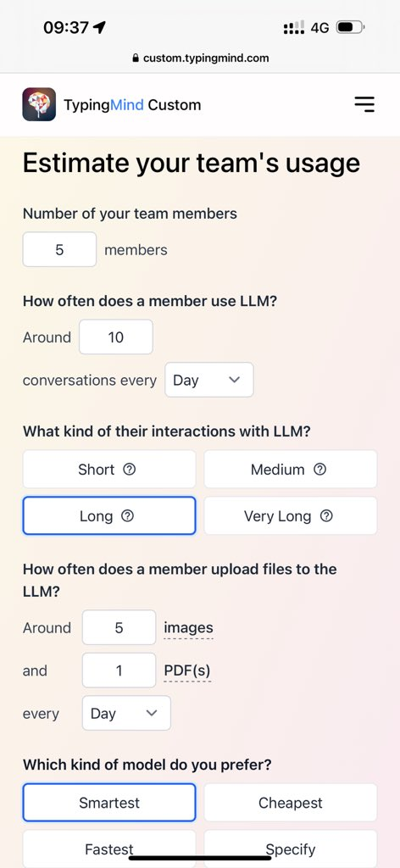Click the TypingMind brain logo

tap(39, 104)
